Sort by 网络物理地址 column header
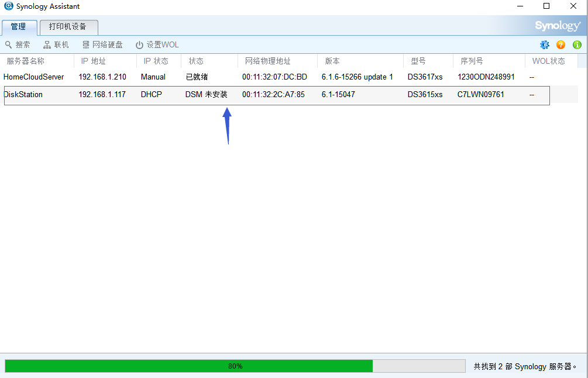The width and height of the screenshot is (588, 378). coord(277,61)
